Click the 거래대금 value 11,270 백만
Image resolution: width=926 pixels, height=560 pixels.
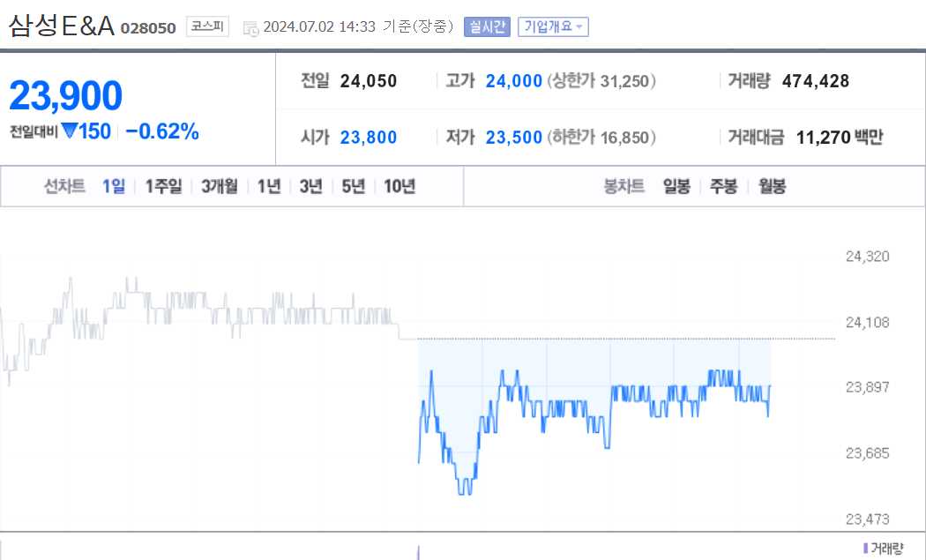coord(840,138)
